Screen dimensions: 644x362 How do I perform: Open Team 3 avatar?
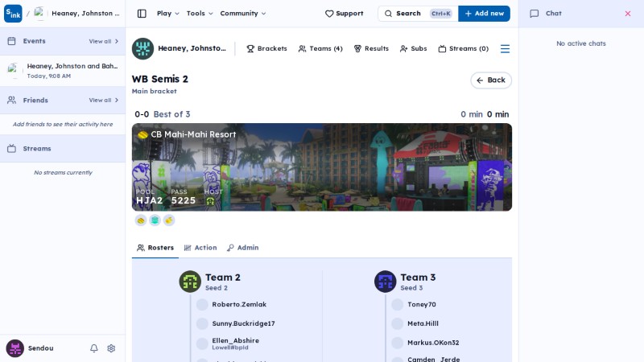coord(386,282)
